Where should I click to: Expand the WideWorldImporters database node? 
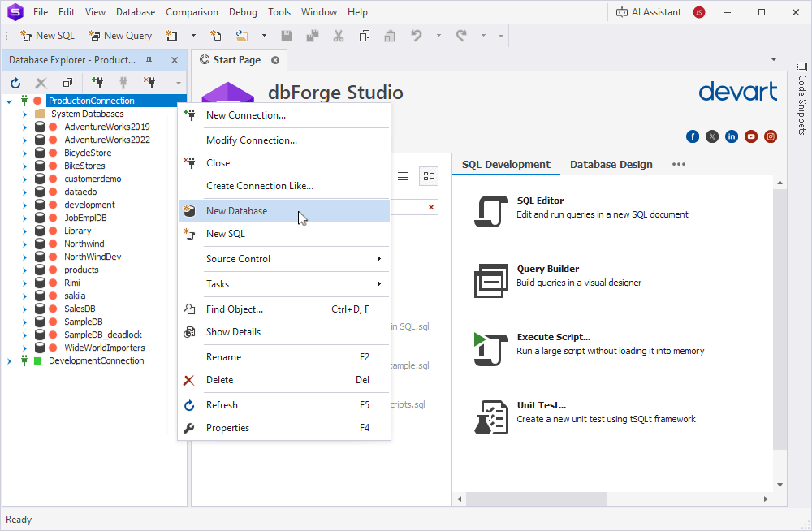(24, 348)
